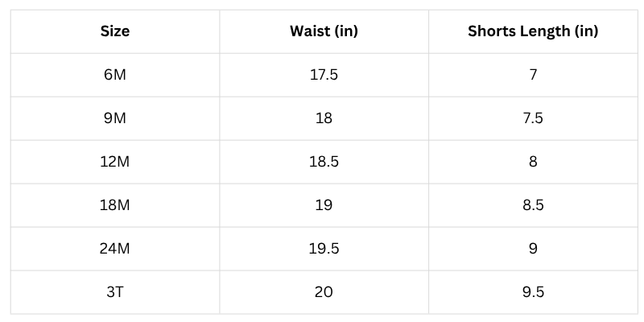This screenshot has height=322, width=644.
Task: Click shorts length 8.5 for 18M
Action: pos(533,205)
